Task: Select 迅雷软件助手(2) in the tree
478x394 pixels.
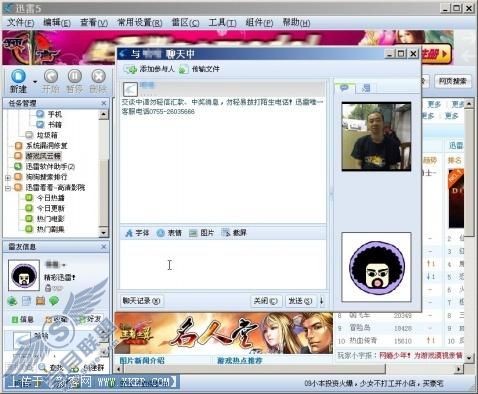Action: [x=50, y=166]
